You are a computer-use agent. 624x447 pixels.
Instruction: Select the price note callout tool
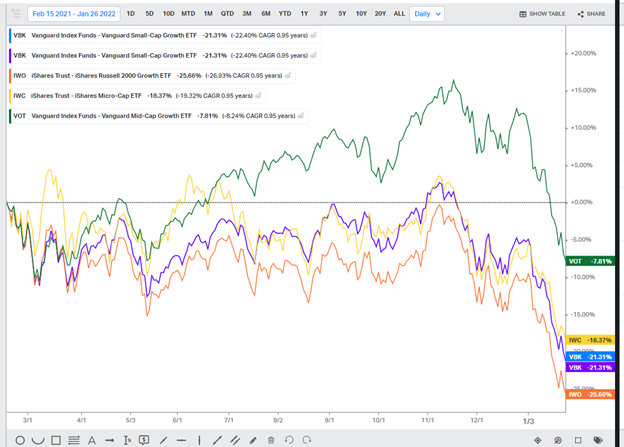tap(144, 440)
